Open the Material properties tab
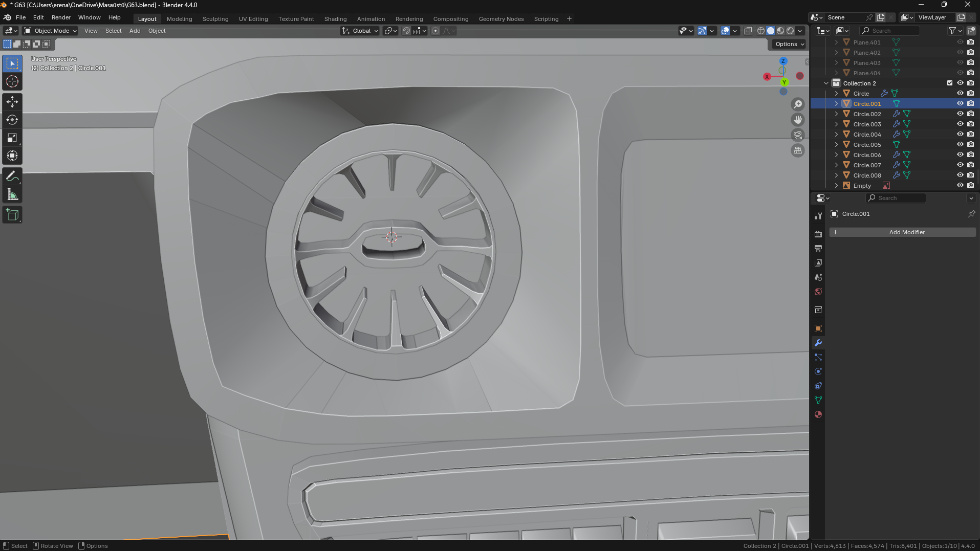Viewport: 980px width, 551px height. click(x=818, y=414)
